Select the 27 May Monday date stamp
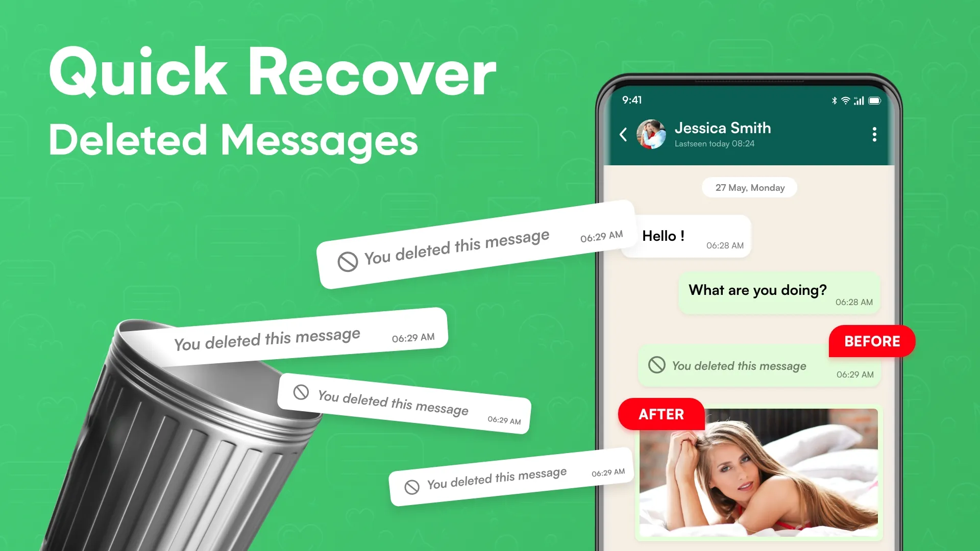The width and height of the screenshot is (980, 551). point(750,187)
